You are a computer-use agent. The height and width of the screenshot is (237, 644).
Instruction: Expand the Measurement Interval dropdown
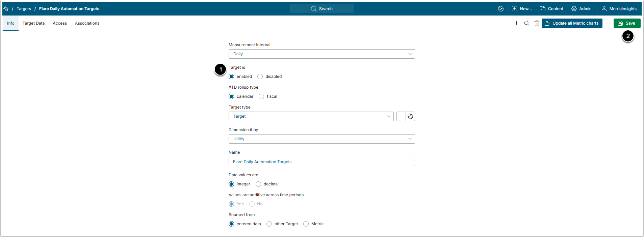321,54
